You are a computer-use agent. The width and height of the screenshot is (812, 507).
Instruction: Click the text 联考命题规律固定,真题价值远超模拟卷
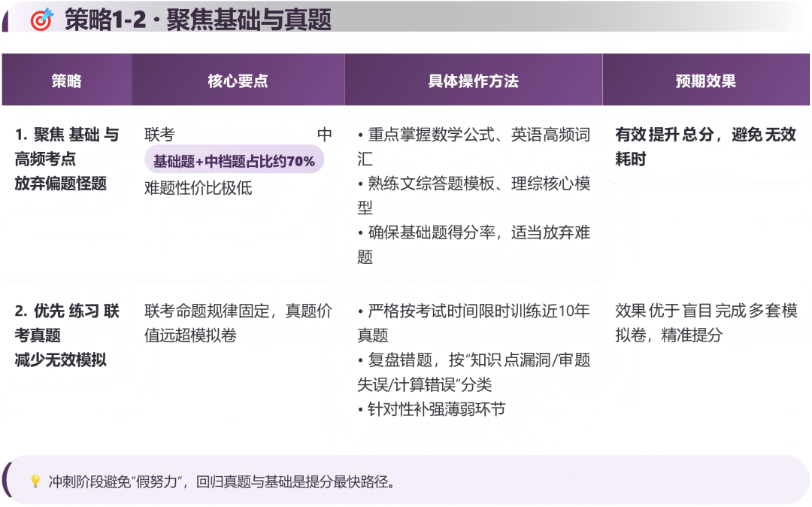[238, 323]
